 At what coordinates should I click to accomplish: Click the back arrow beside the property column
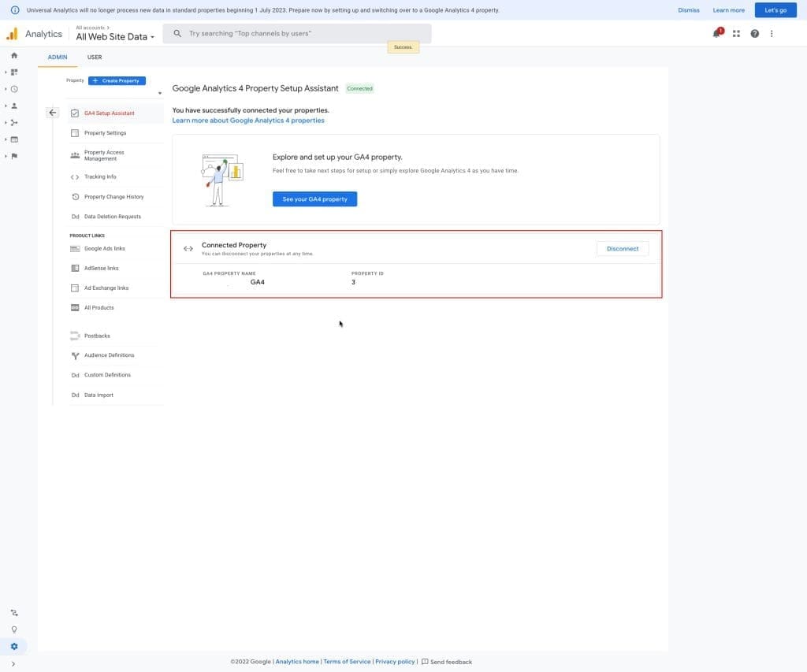tap(53, 113)
